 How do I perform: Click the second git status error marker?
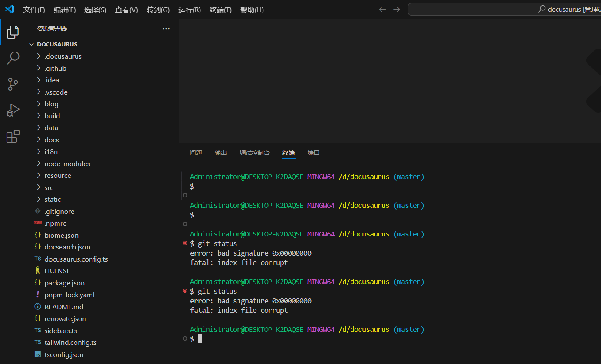[185, 291]
